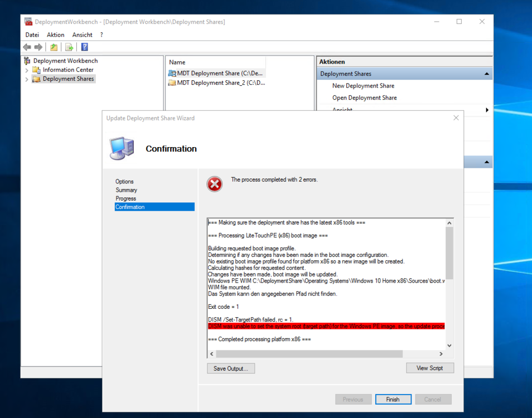Image resolution: width=532 pixels, height=418 pixels.
Task: Open Help via the blue question-mark icon
Action: click(x=84, y=47)
